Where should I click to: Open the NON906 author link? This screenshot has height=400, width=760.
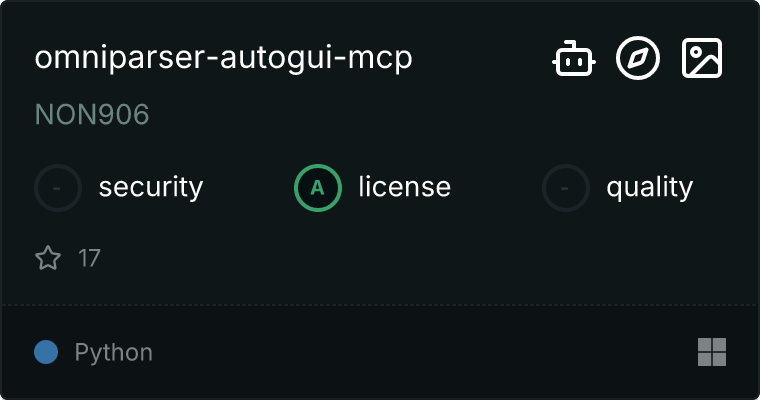click(x=92, y=114)
